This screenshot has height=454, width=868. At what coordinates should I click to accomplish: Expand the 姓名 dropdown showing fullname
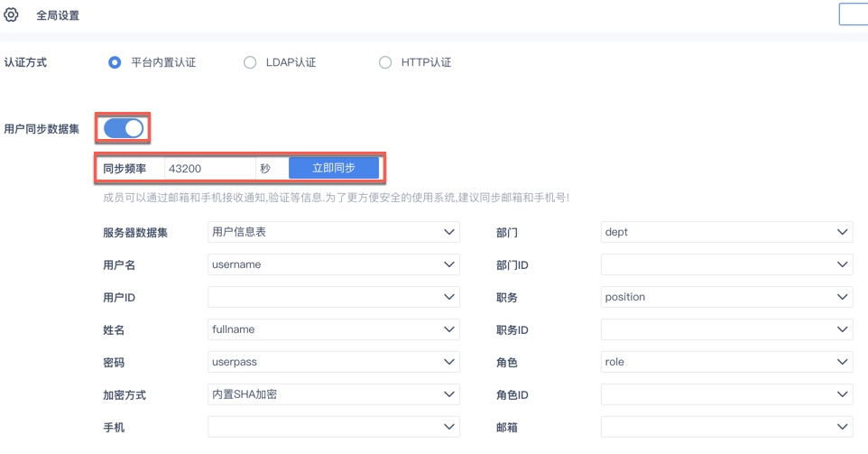[x=333, y=329]
